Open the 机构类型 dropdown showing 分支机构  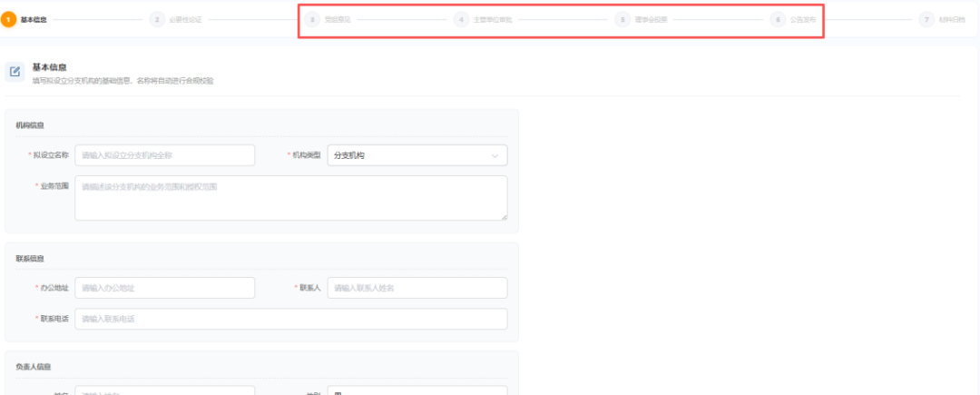(417, 155)
